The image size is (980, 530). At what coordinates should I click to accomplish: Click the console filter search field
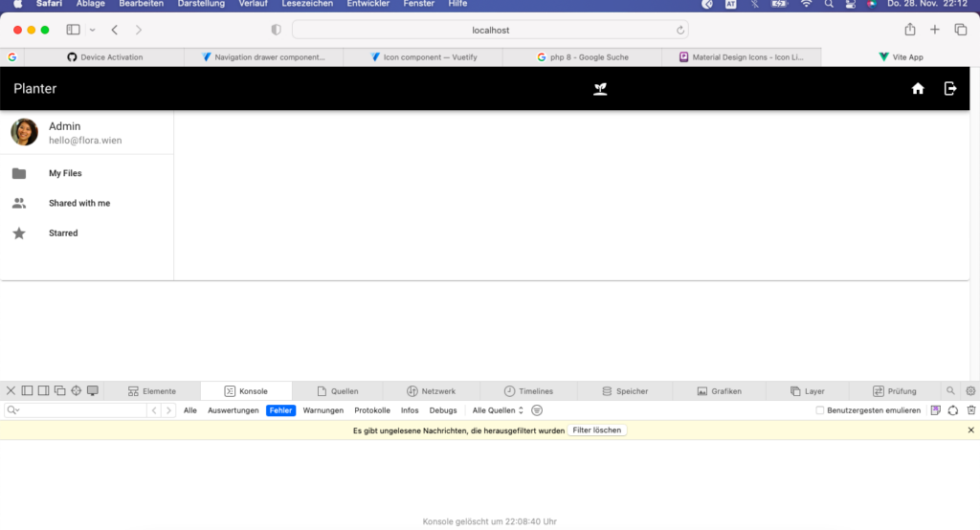(x=75, y=410)
